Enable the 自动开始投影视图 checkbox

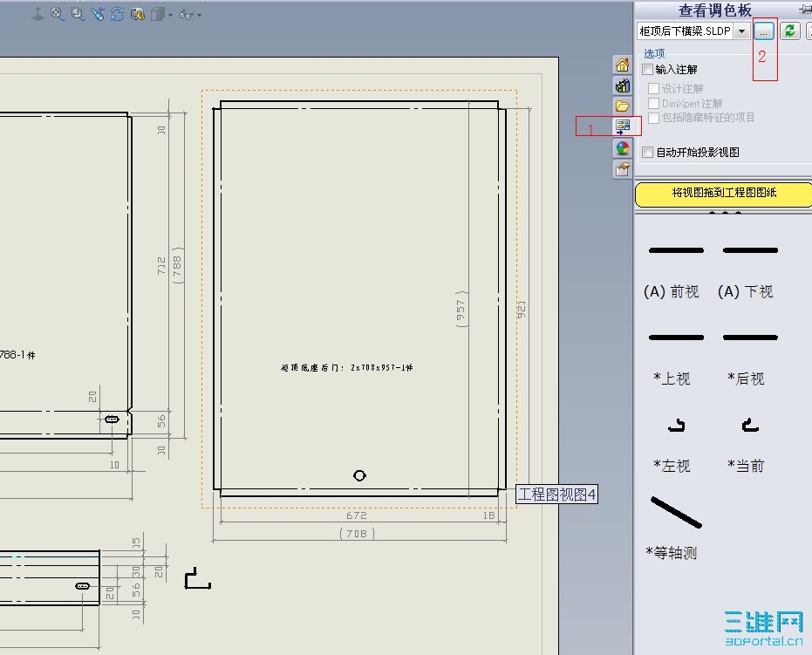(647, 153)
